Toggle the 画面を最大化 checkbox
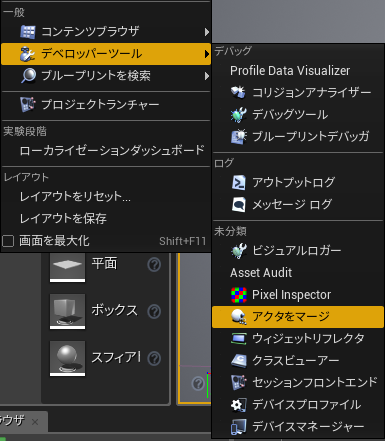This screenshot has height=441, width=385. pyautogui.click(x=8, y=241)
